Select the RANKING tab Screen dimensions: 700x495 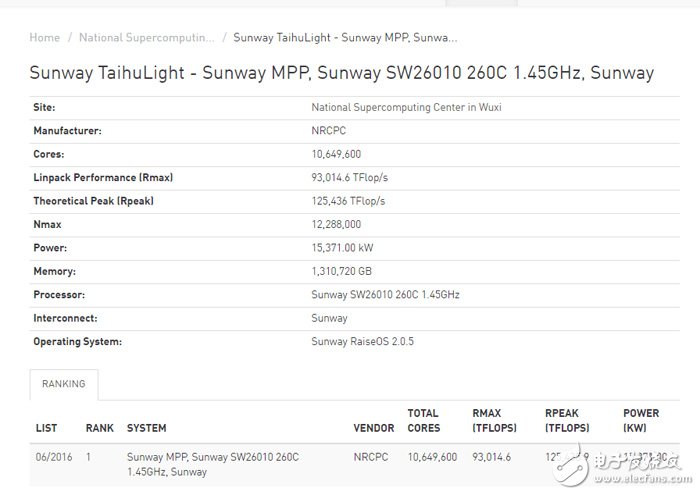[x=63, y=384]
